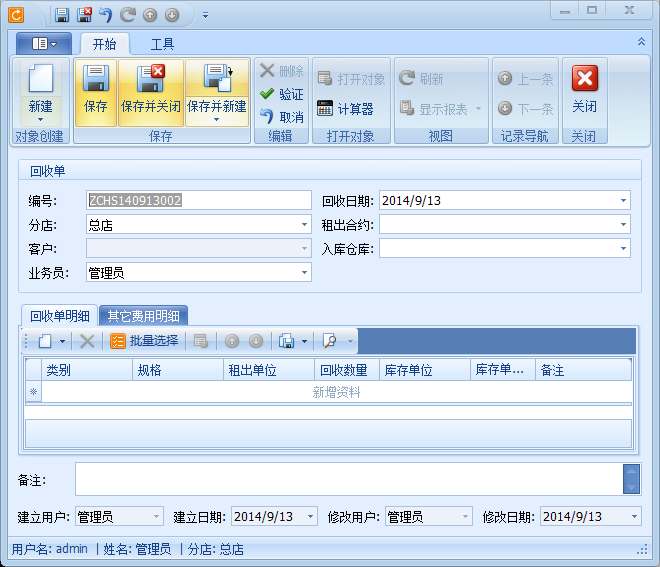Viewport: 660px width, 567px height.
Task: Click the undo arrow in quick access toolbar
Action: point(106,16)
